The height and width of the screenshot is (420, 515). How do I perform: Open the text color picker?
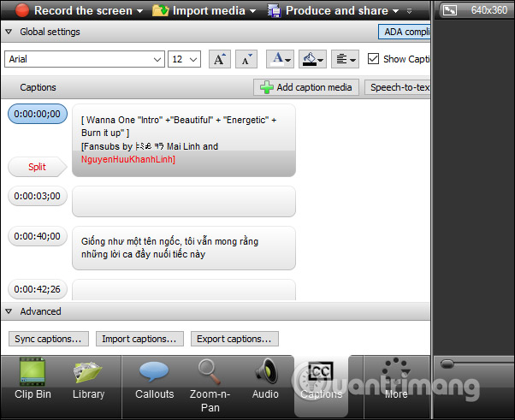tap(280, 59)
